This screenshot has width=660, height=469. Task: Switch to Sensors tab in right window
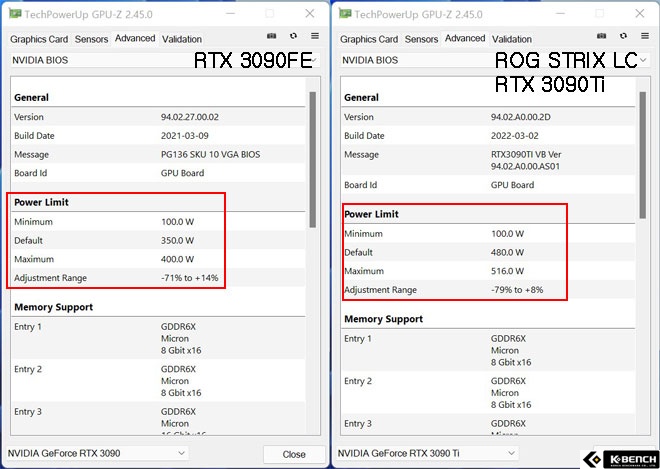pos(421,39)
